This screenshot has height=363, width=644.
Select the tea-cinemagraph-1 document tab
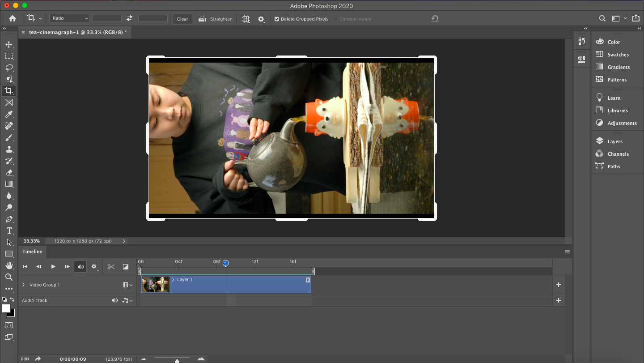[x=76, y=32]
